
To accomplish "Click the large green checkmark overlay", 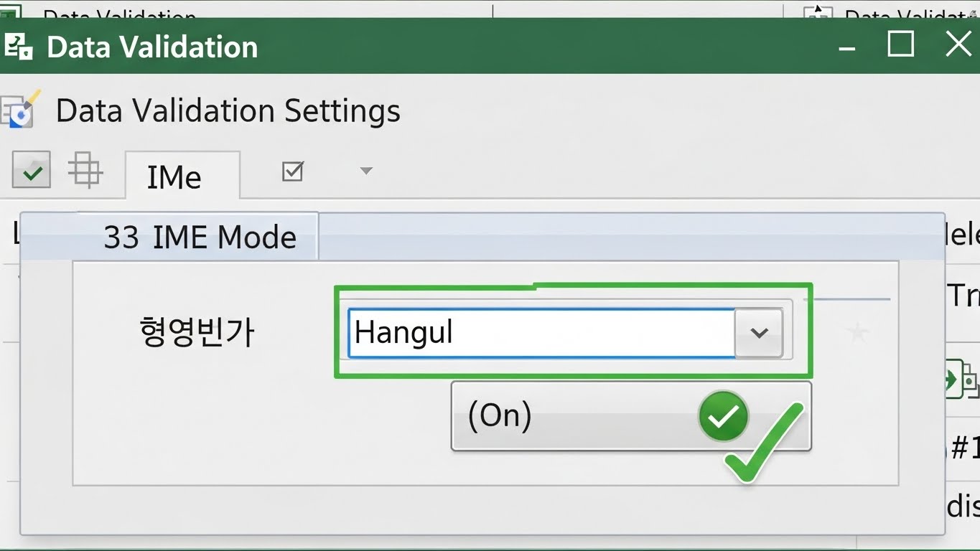I will pos(765,445).
